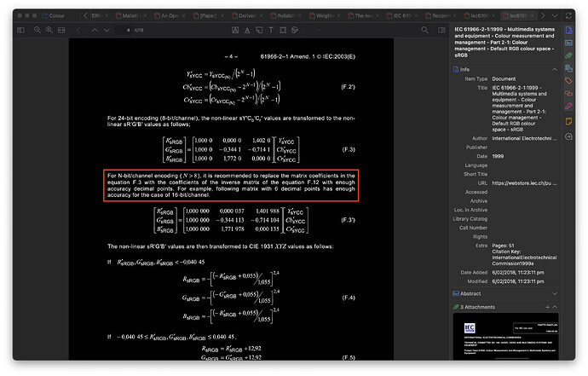Open the Notes pane yellow note icon
This screenshot has width=588, height=376.
pos(568,122)
